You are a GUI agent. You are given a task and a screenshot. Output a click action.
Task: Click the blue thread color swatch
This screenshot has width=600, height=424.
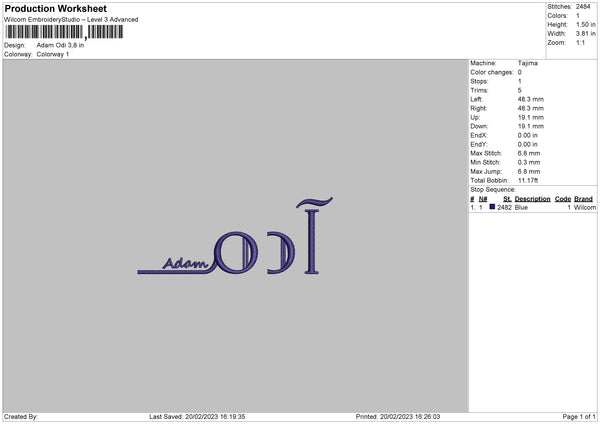coord(492,207)
